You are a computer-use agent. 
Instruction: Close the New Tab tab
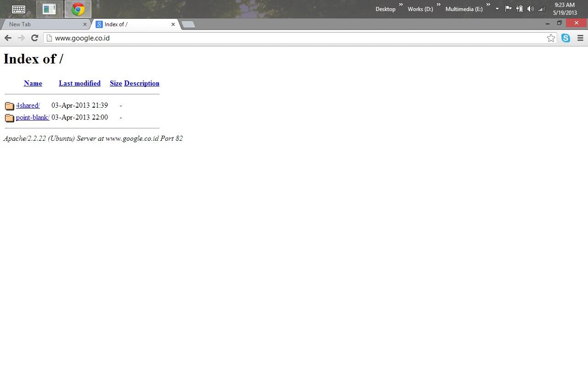pos(85,24)
